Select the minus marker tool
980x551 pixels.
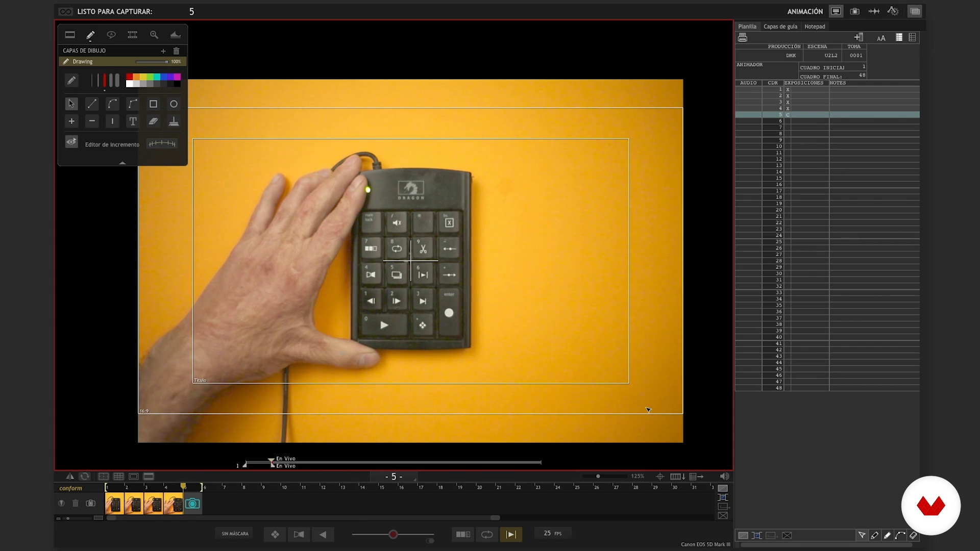pos(92,121)
